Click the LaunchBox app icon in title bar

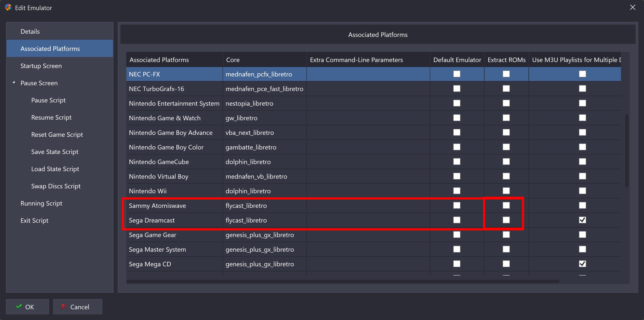[x=8, y=8]
